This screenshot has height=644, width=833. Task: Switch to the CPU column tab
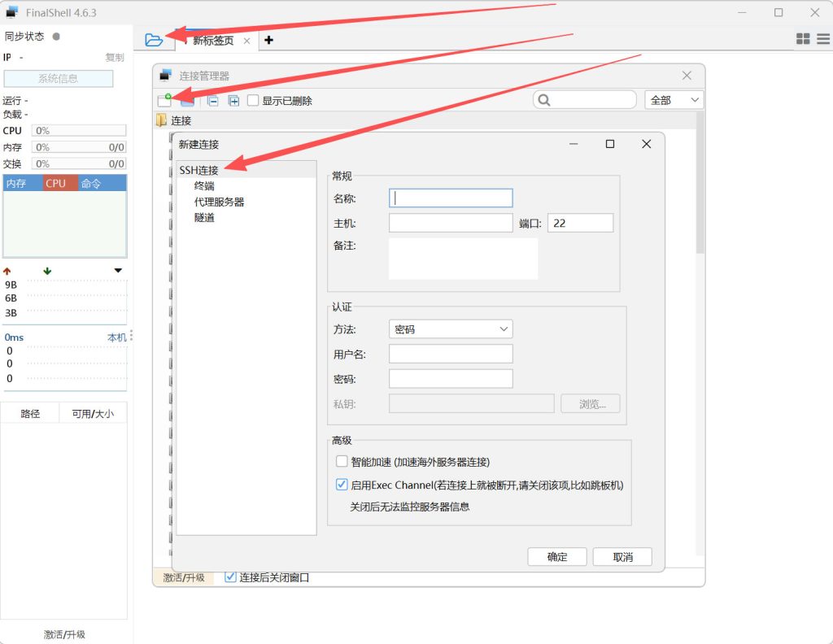click(x=56, y=184)
